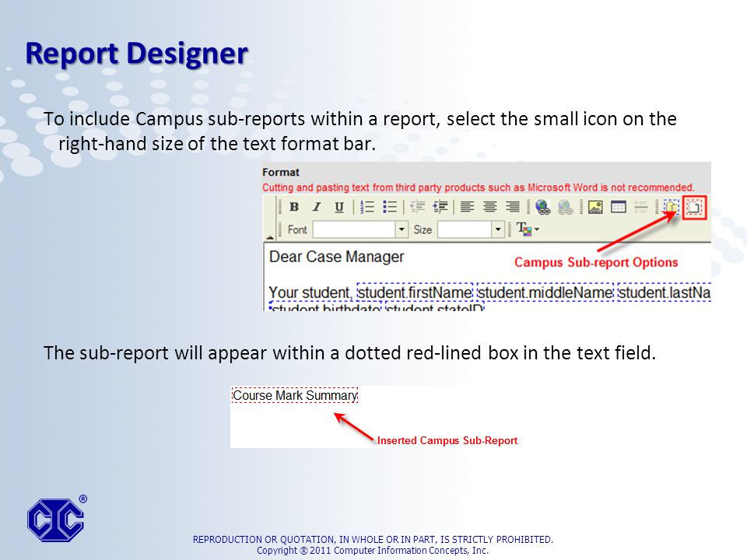Expand the Size dropdown
747x560 pixels.
498,229
